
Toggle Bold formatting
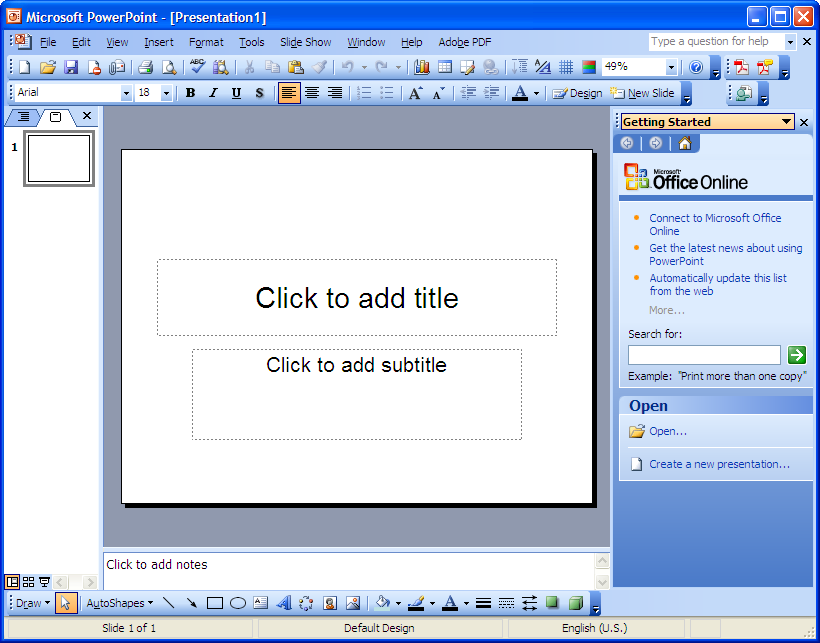(x=190, y=93)
